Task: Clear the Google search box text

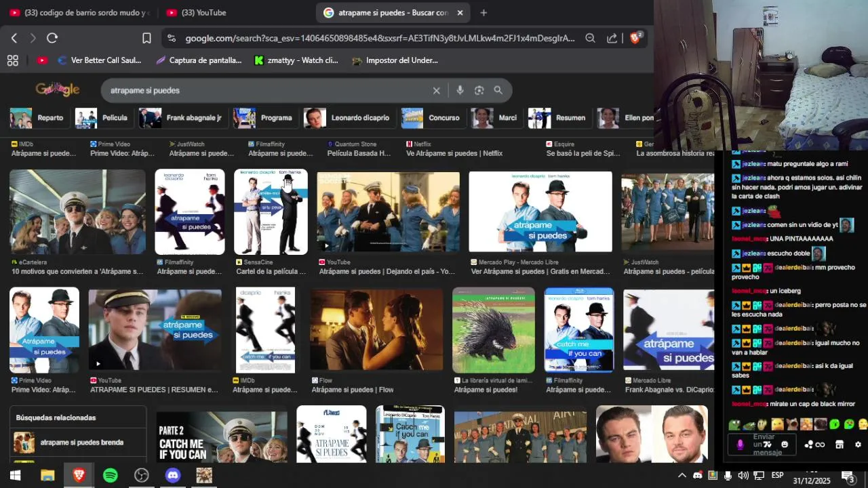Action: 436,90
